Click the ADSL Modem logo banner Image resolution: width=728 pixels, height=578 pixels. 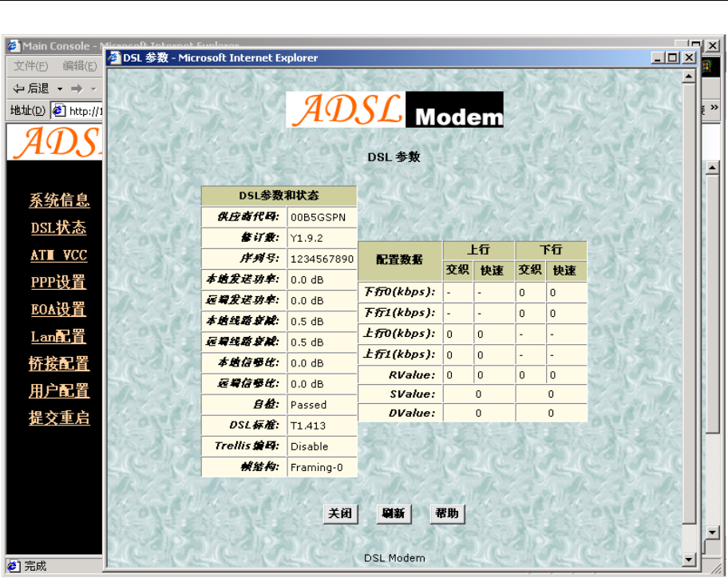394,109
